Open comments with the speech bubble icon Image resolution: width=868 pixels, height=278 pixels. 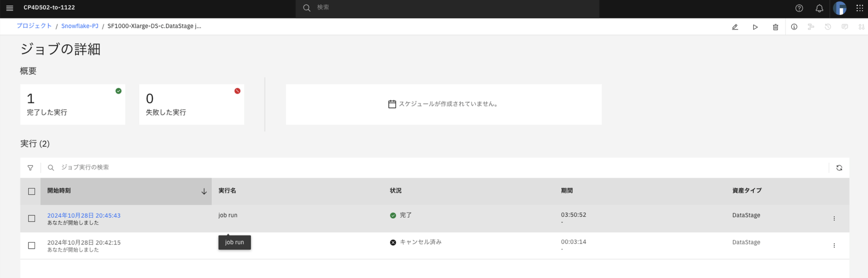click(x=845, y=27)
